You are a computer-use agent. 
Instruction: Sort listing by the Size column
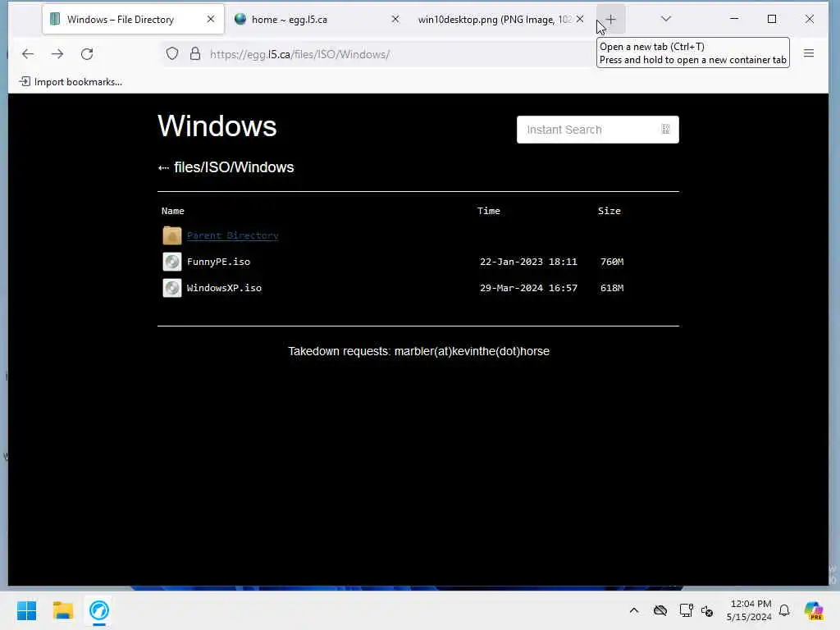coord(609,211)
